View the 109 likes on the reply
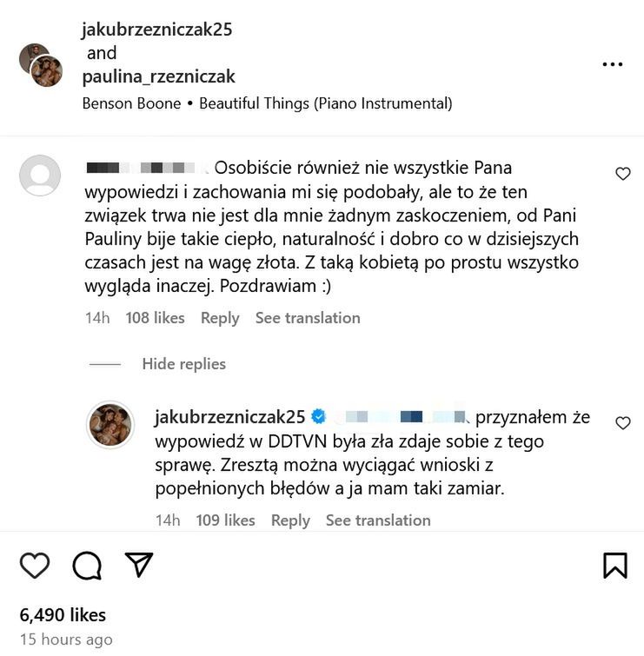The width and height of the screenshot is (644, 656). pyautogui.click(x=225, y=520)
